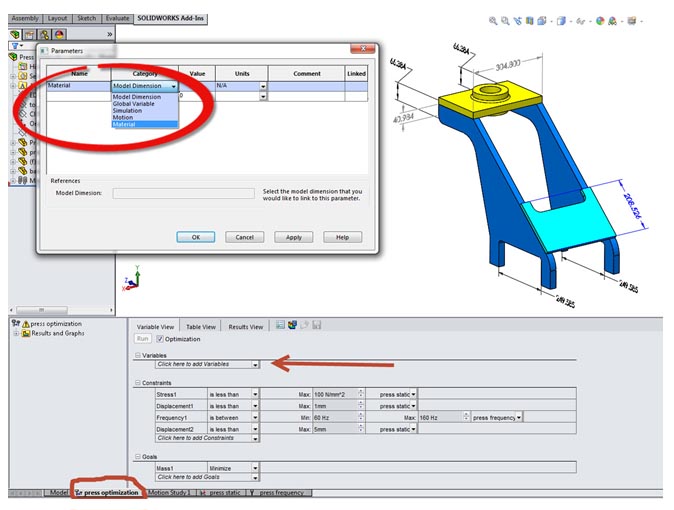
Task: Click the Results and Graphs folder icon
Action: [26, 333]
